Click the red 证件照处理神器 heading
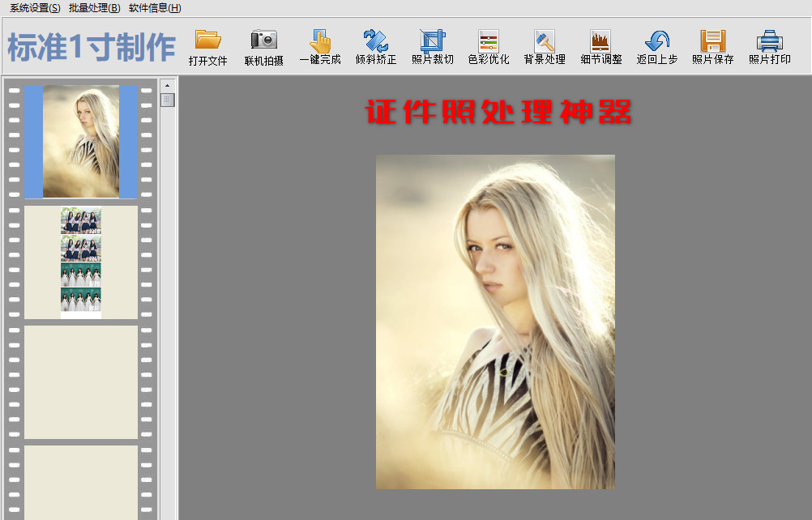Viewport: 812px width, 520px height. (498, 111)
